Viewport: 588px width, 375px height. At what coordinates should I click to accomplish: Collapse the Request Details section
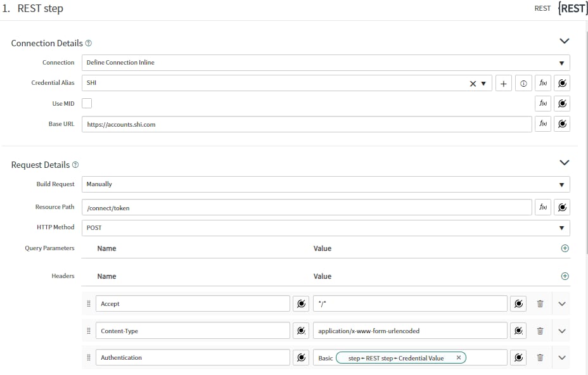tap(564, 162)
